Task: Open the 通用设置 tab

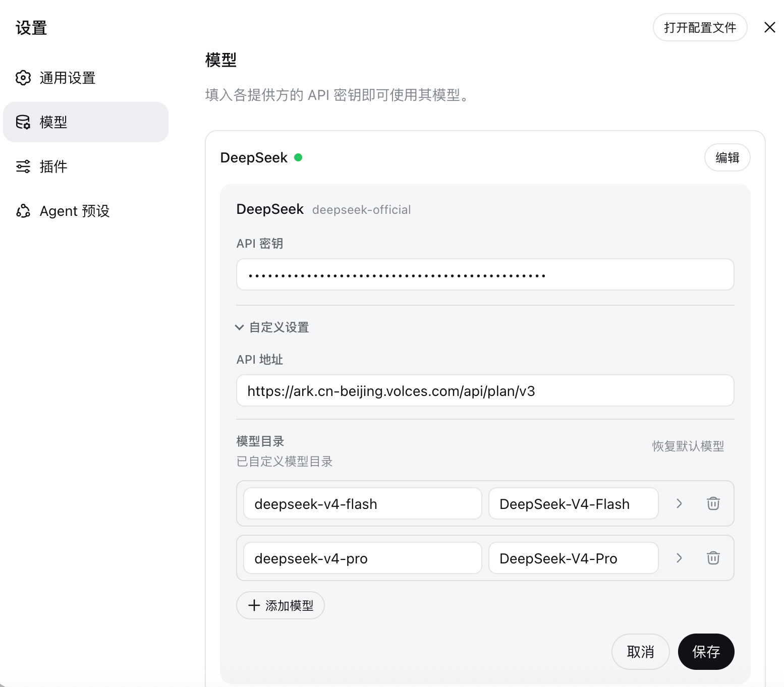Action: [86, 78]
